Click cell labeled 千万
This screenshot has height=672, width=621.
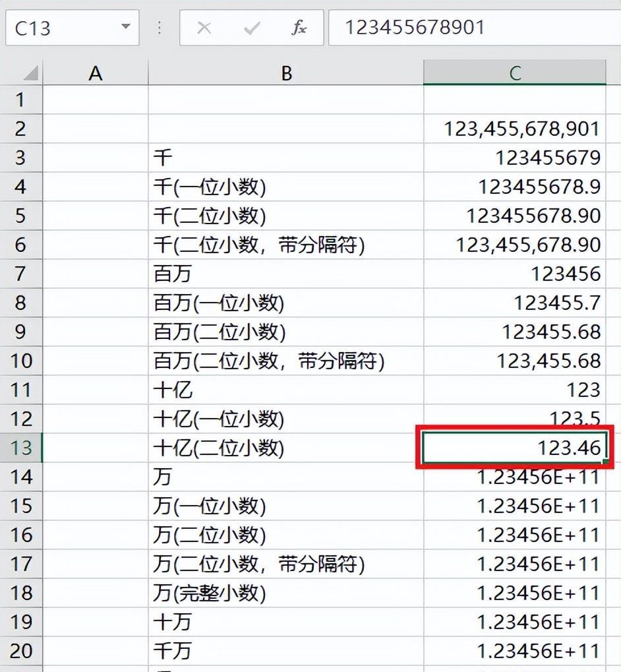point(286,651)
